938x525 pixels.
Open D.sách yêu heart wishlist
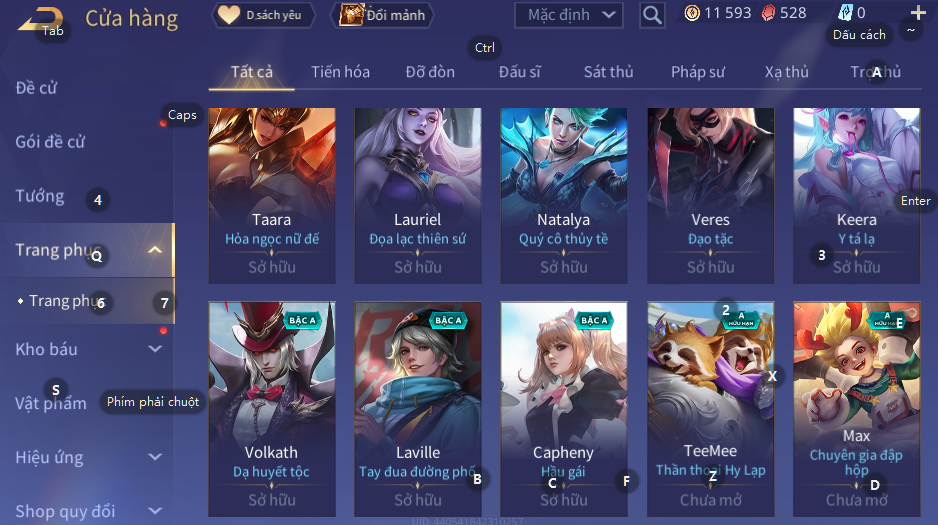(264, 15)
